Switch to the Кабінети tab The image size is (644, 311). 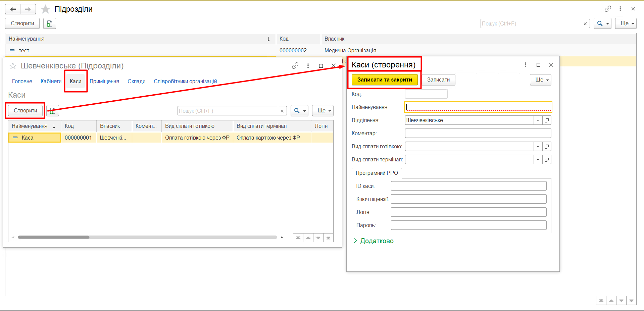point(51,81)
